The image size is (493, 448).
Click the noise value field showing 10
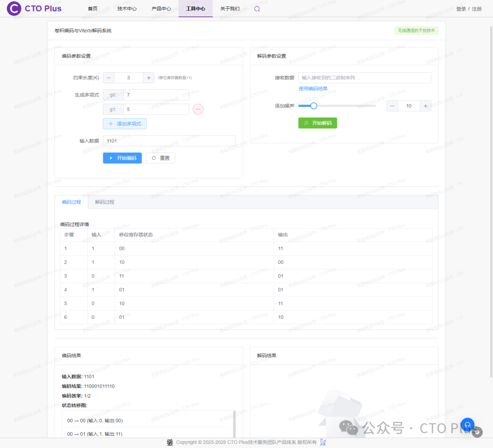(409, 106)
